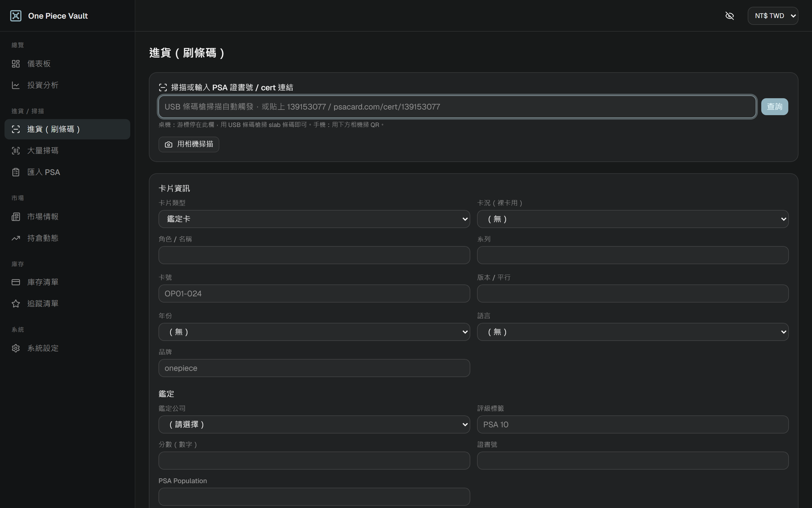Screen dimensions: 812x508
Task: Click the 用相機掃描 button
Action: [189, 144]
